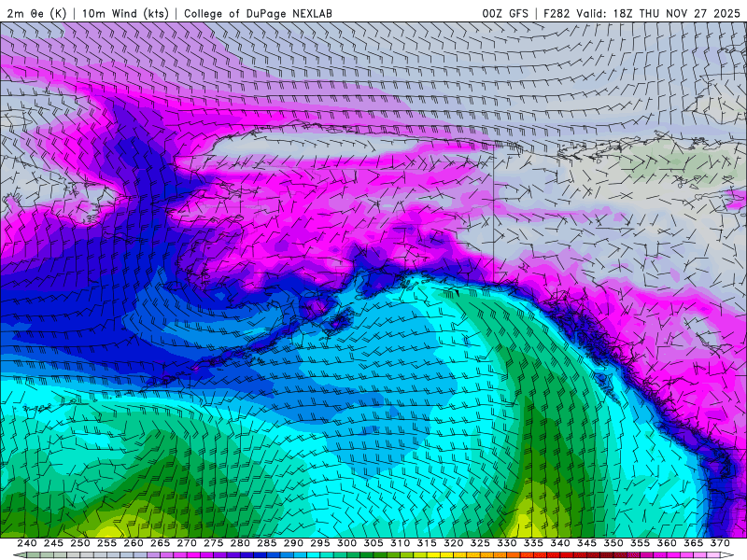
Task: Click the '00Z GFS' model run label
Action: (505, 13)
